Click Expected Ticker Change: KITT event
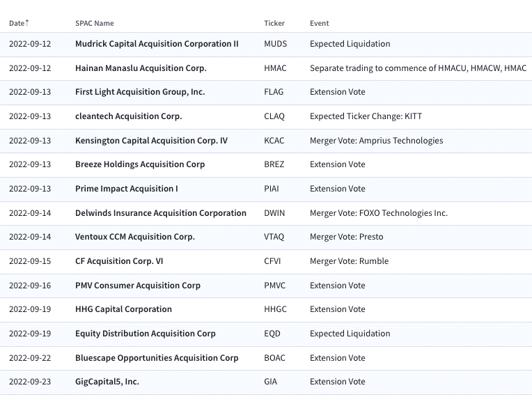Screen dimensions: 532x397 coord(366,116)
